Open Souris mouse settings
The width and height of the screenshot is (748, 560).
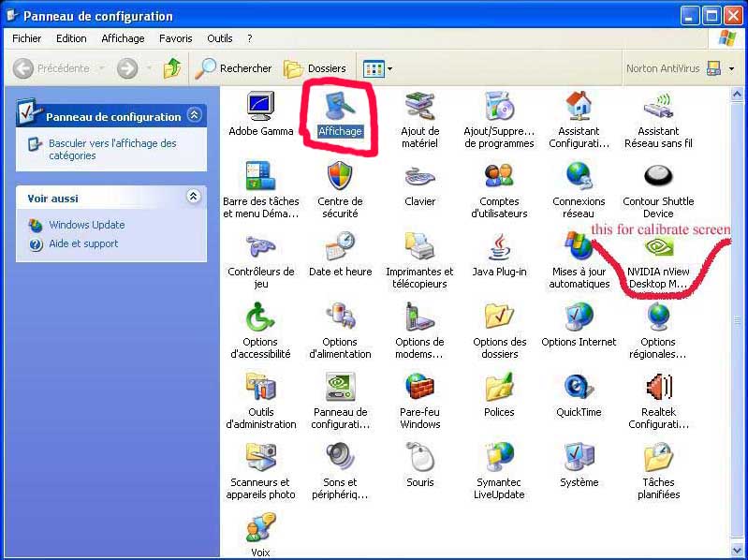coord(419,465)
